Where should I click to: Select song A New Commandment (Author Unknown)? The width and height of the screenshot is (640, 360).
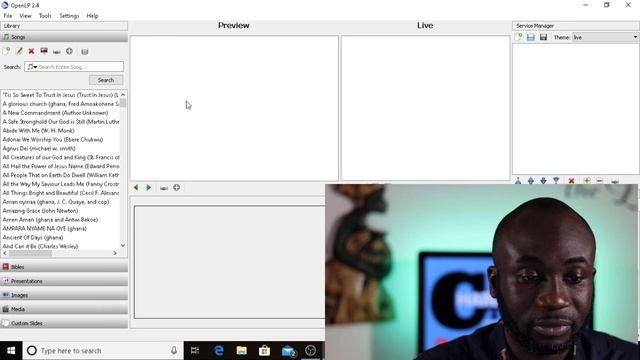[55, 113]
